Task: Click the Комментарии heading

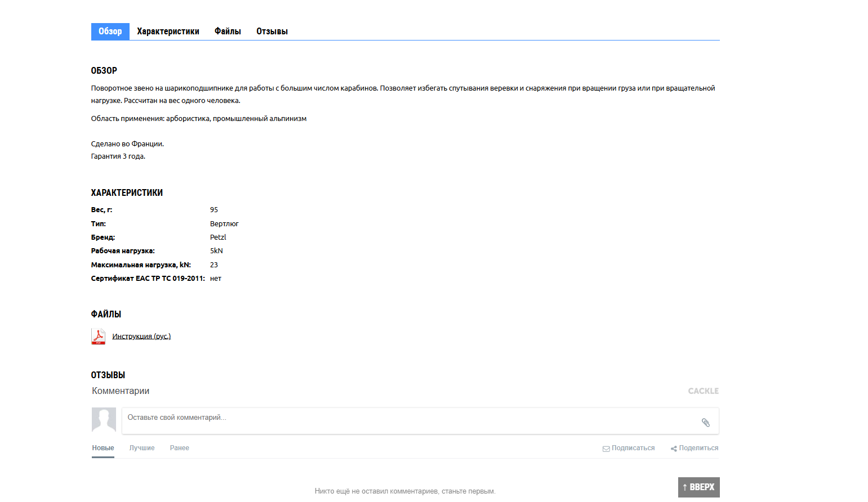Action: coord(121,391)
